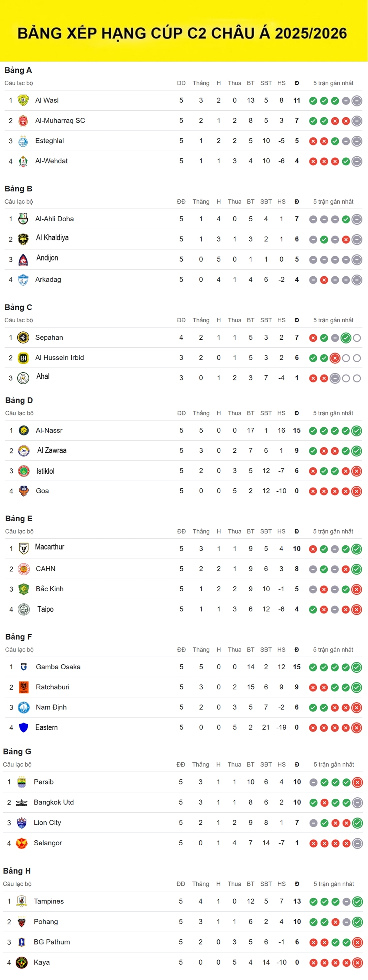Screen dimensions: 368x980
Task: Click the Selangor team crest
Action: (22, 843)
